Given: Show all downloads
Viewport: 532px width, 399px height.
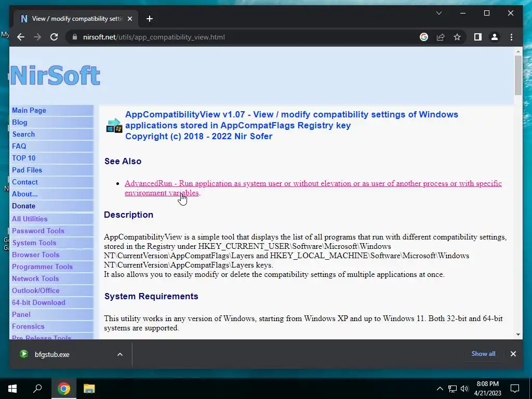Looking at the screenshot, I should [x=483, y=353].
